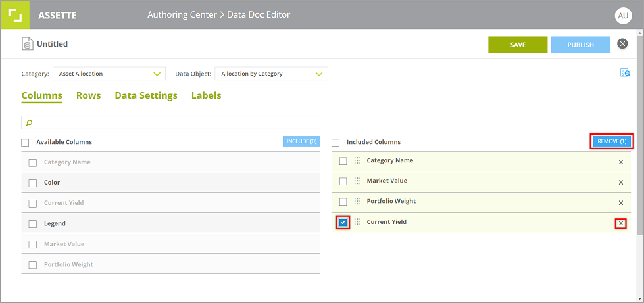This screenshot has height=303, width=644.
Task: Check the included Category Name checkbox
Action: click(343, 161)
